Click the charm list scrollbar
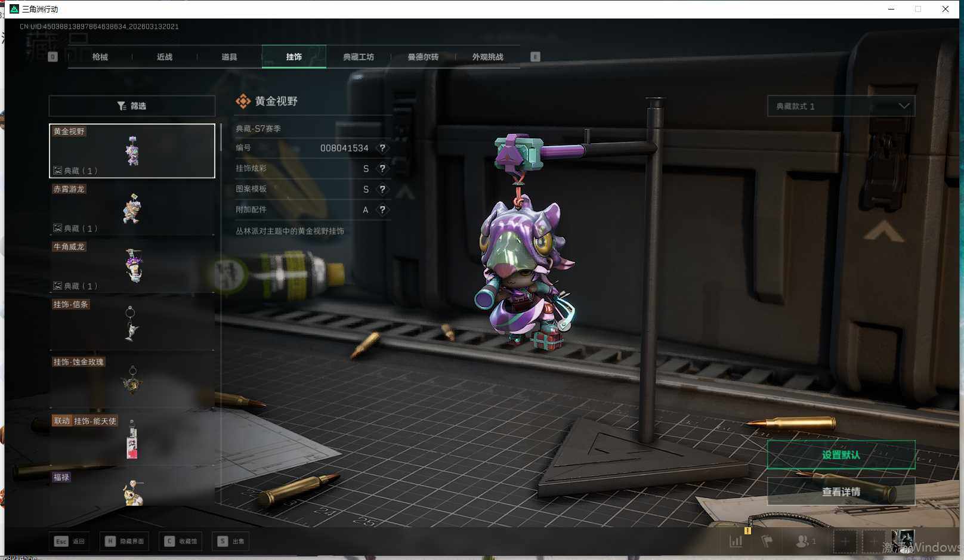 point(221,138)
